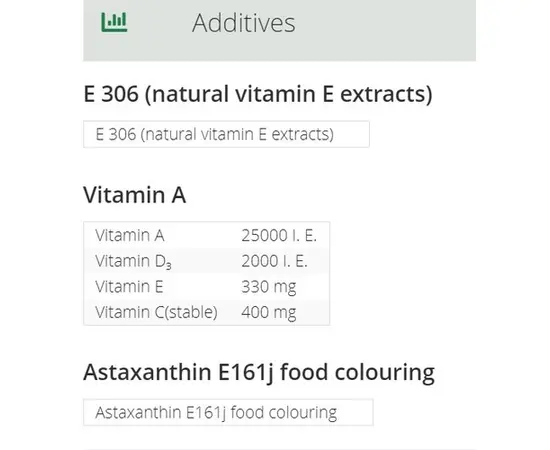Click Astaxanthin E161j food colouring heading
Viewport: 550px width, 450px height.
click(x=259, y=372)
